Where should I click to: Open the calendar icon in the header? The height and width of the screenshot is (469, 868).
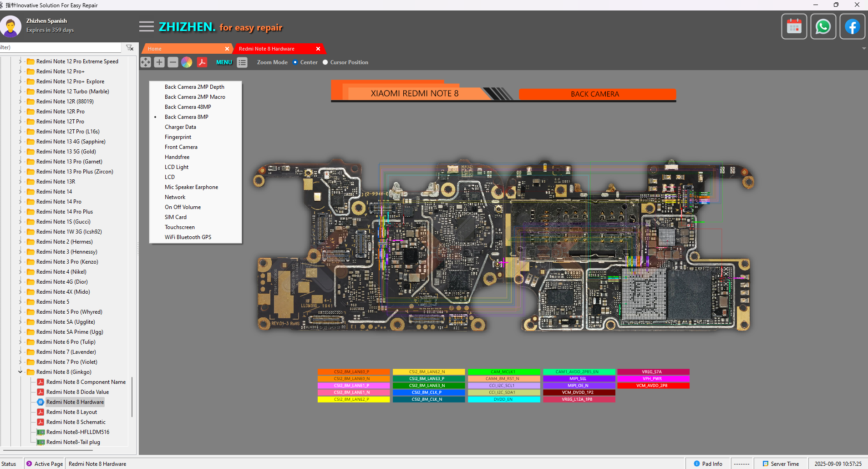(x=794, y=26)
